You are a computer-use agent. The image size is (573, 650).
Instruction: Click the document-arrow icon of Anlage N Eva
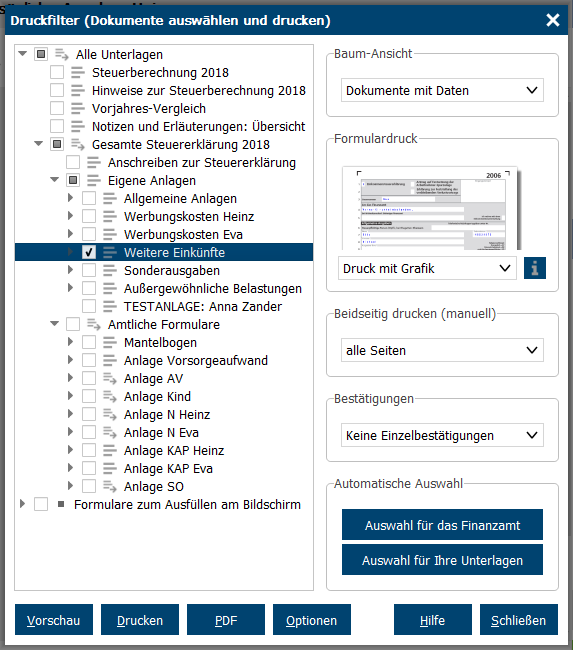(110, 432)
